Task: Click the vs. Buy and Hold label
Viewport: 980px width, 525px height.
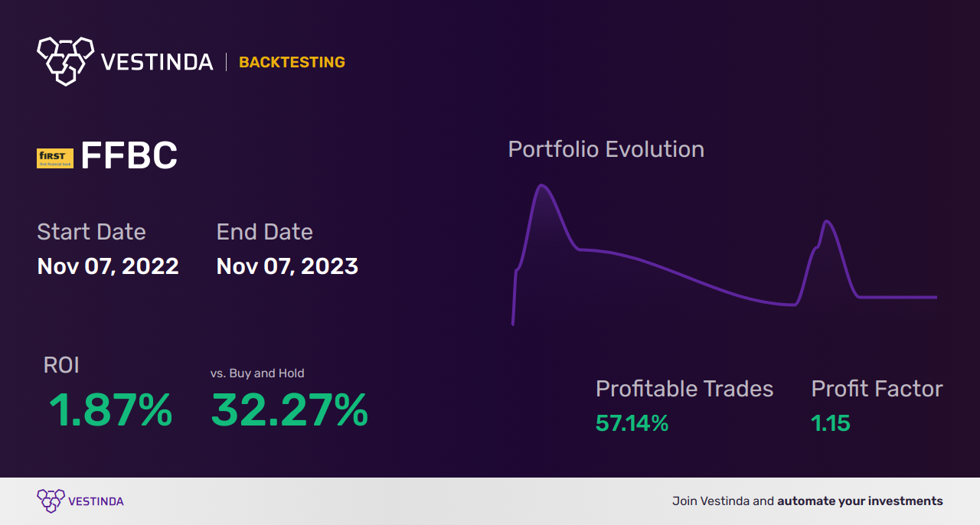Action: point(257,373)
